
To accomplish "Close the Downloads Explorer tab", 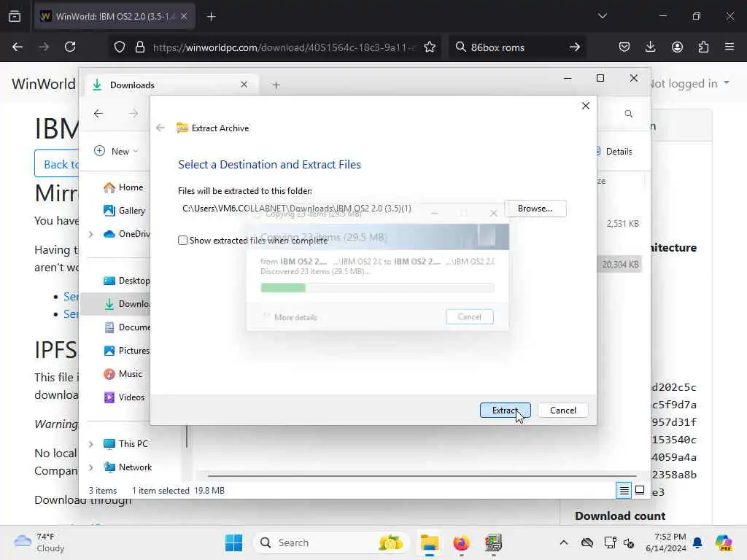I will pos(244,85).
